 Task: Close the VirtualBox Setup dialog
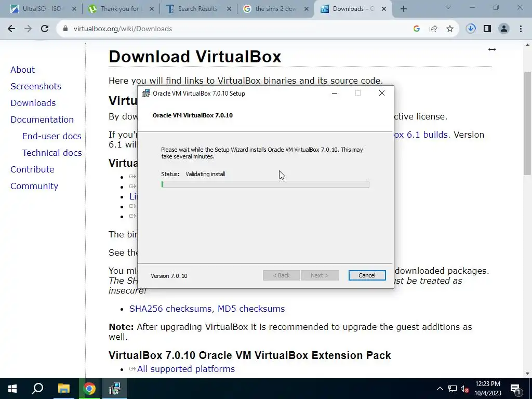point(382,93)
